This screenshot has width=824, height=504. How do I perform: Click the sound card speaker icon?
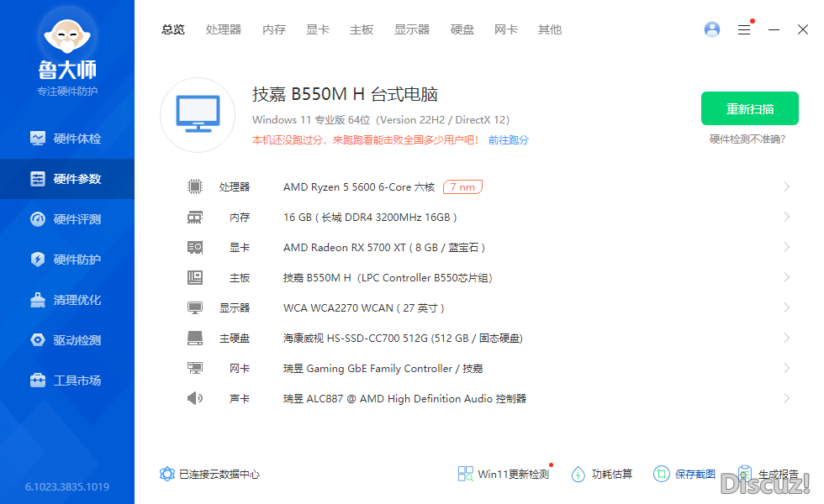(195, 398)
